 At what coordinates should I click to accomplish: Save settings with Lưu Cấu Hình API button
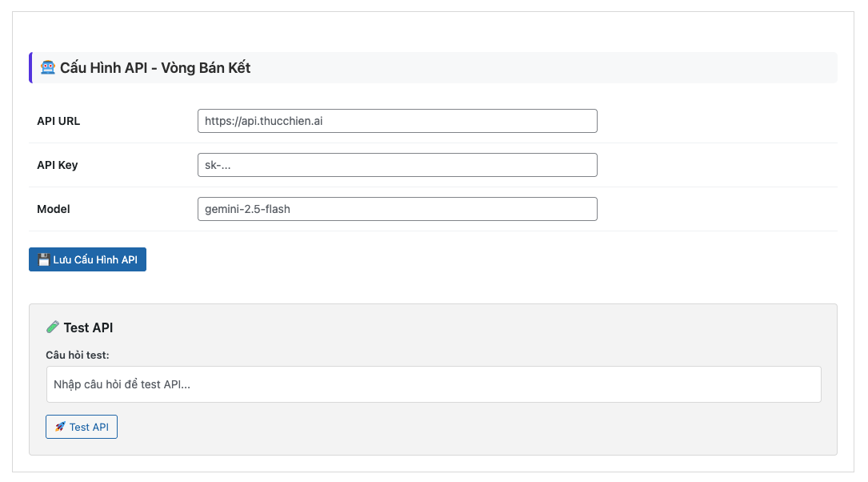coord(87,259)
